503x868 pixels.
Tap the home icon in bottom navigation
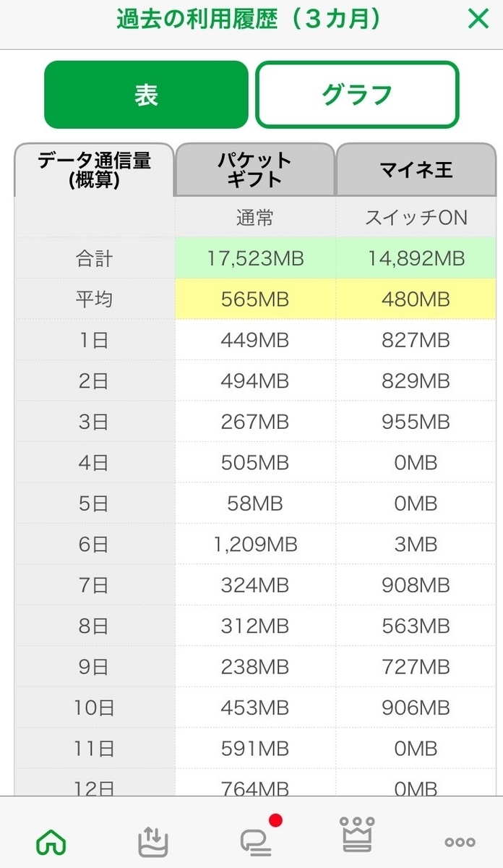tap(51, 842)
